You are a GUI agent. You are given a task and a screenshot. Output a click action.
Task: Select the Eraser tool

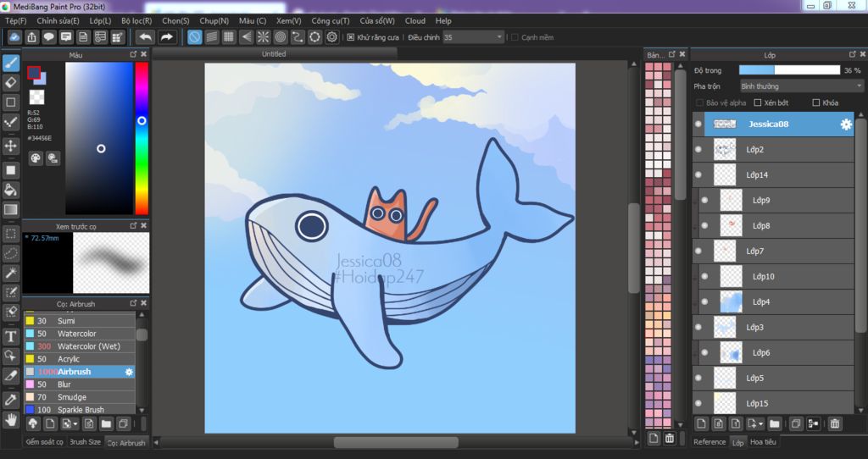pos(10,82)
